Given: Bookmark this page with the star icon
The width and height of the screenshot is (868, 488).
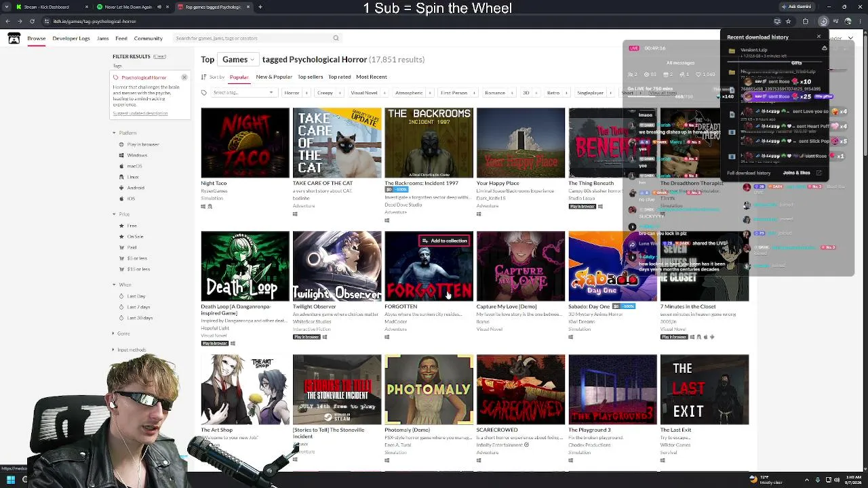Looking at the screenshot, I should [788, 21].
